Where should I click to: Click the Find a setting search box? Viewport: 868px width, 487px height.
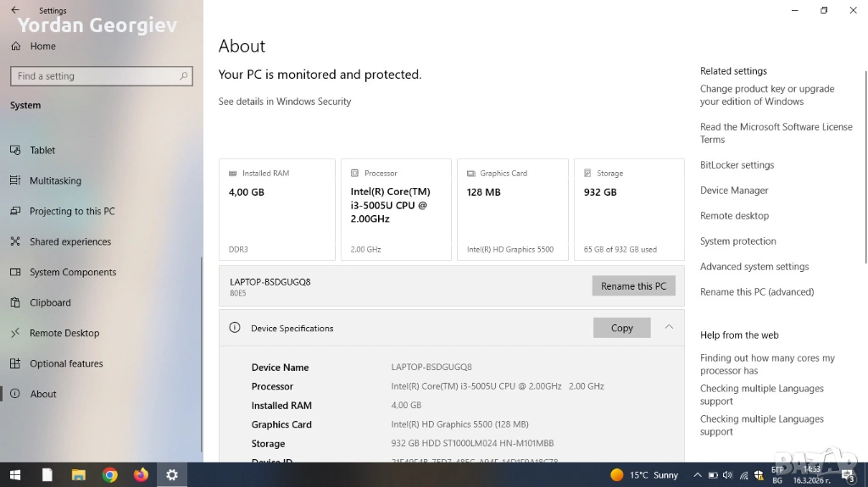tap(93, 76)
